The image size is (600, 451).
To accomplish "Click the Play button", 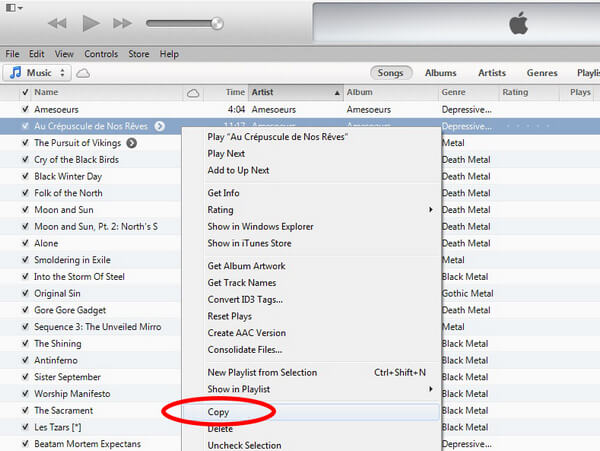I will point(91,23).
